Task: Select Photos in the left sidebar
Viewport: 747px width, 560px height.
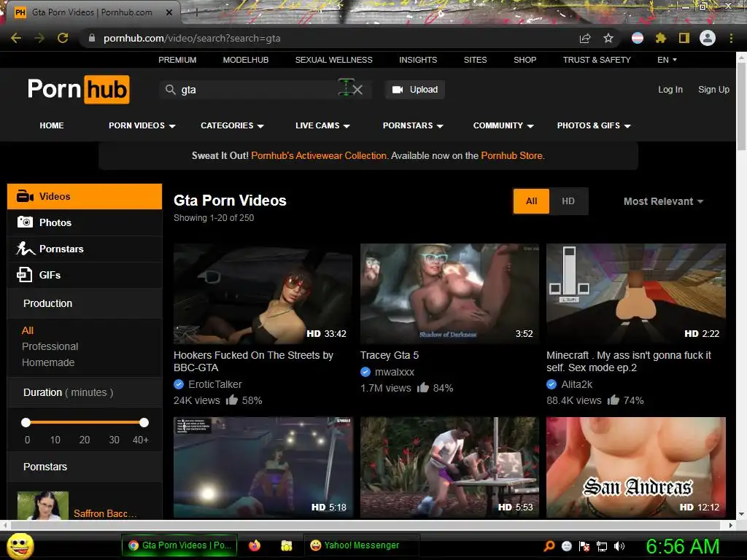Action: pos(85,222)
